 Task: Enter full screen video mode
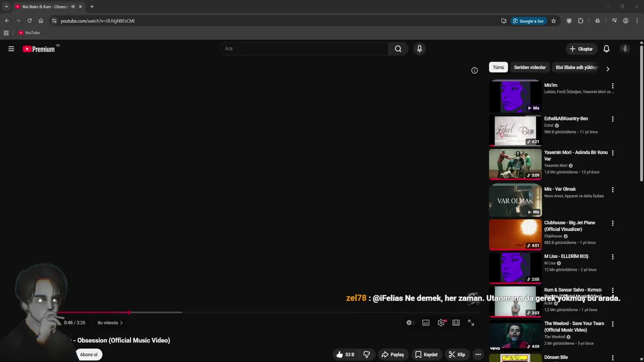[x=471, y=323]
